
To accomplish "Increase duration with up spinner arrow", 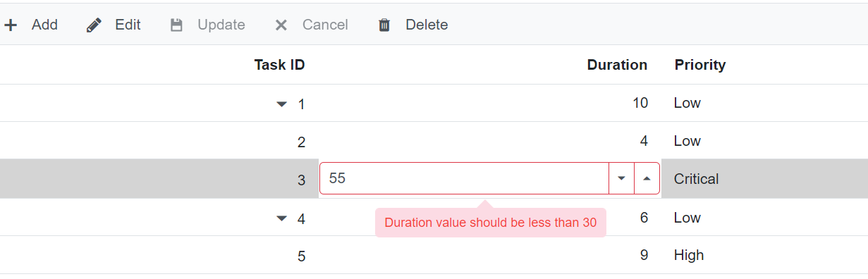I will (647, 178).
